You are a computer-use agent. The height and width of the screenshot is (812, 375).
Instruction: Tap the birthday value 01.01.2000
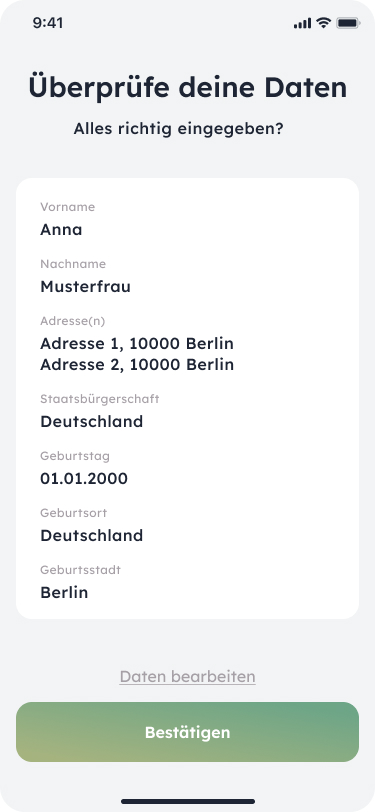(84, 478)
